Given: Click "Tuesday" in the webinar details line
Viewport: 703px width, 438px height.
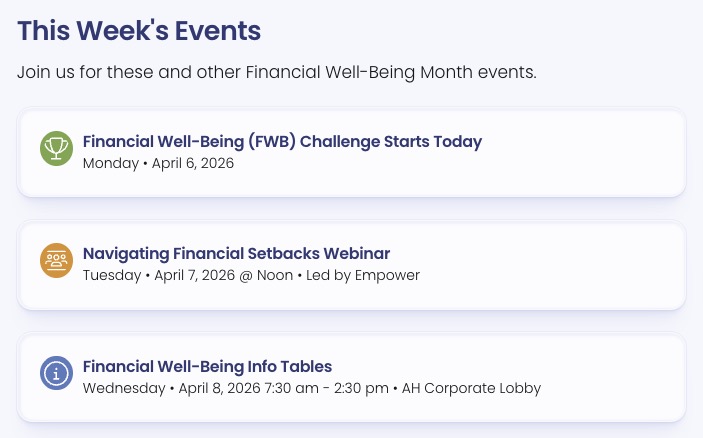Looking at the screenshot, I should (x=112, y=275).
